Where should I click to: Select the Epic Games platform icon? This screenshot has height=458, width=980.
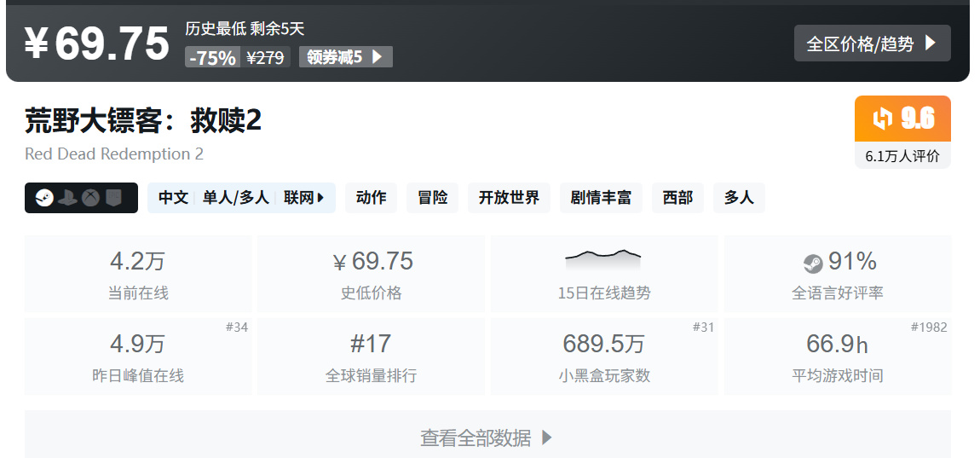tap(113, 198)
